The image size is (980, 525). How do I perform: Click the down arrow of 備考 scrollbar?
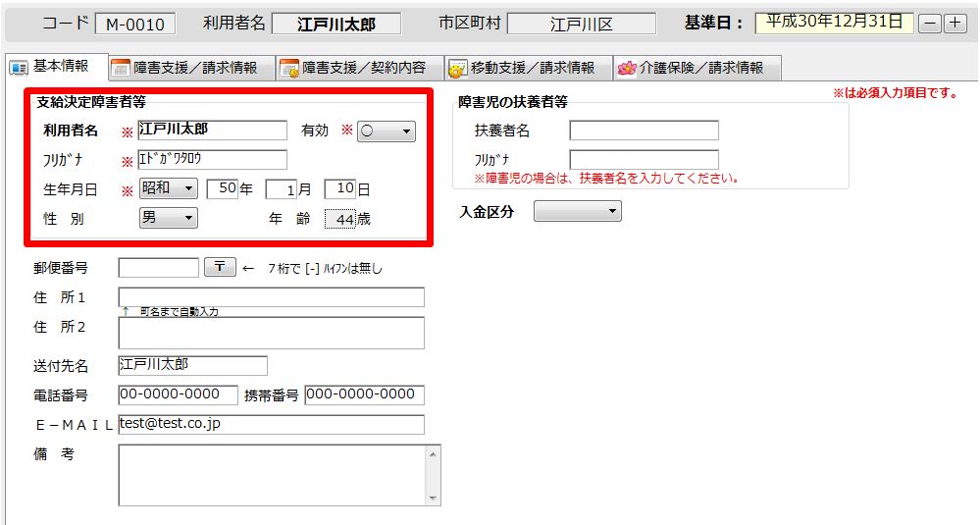(x=433, y=498)
